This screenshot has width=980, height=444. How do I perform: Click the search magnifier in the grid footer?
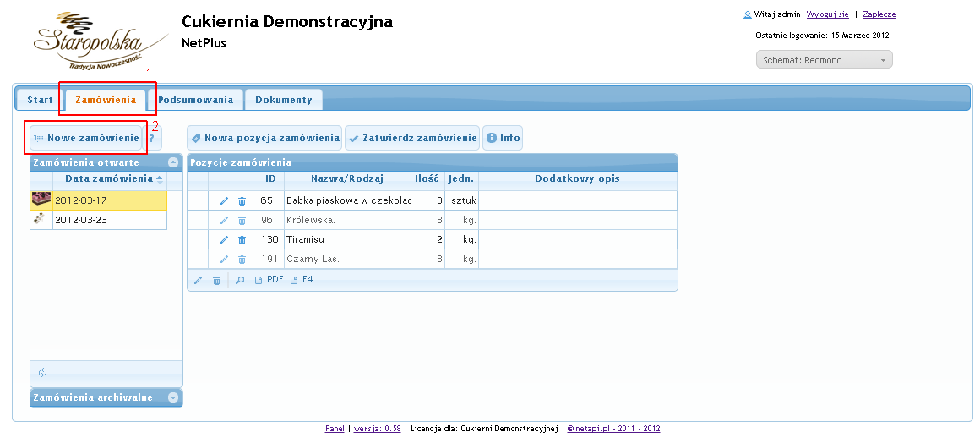tap(240, 280)
